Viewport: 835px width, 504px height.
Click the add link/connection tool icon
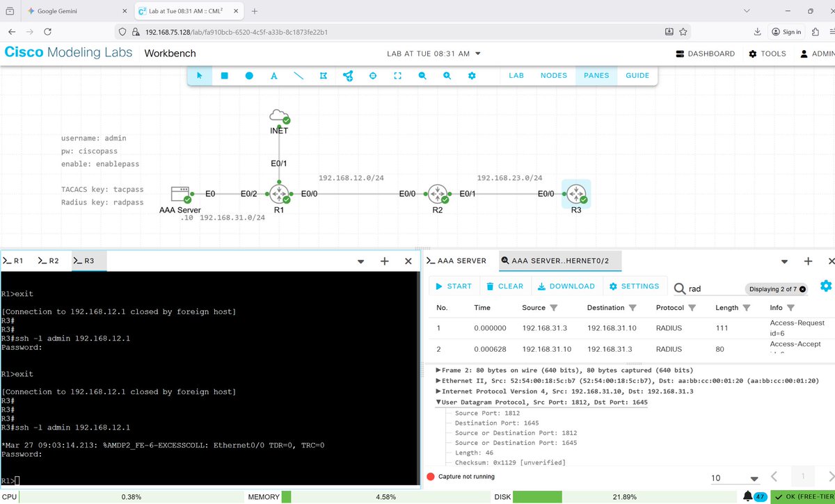point(348,76)
